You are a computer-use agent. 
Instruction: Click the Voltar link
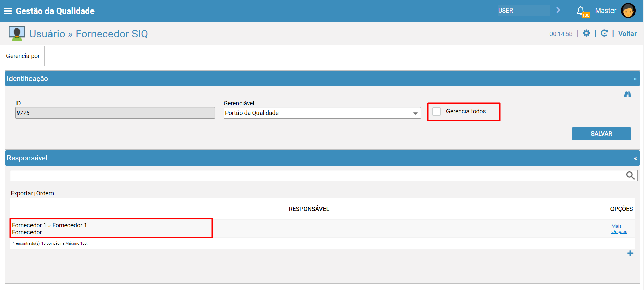click(627, 34)
